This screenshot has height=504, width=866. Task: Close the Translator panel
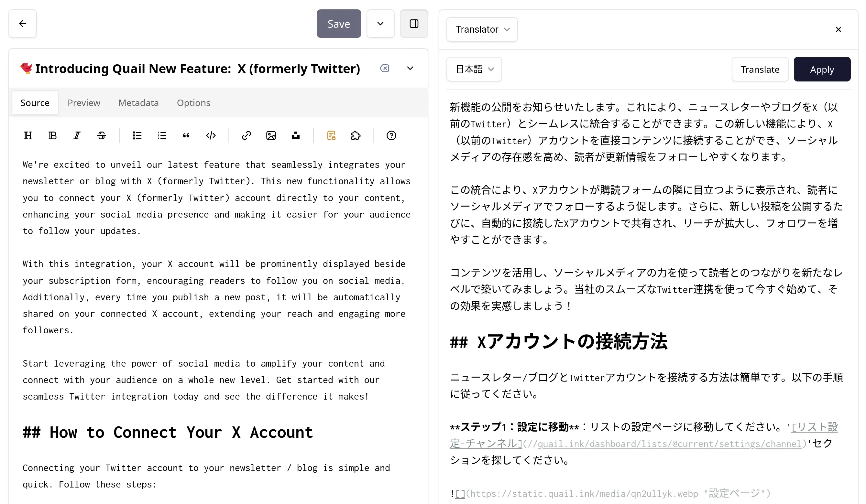(839, 29)
